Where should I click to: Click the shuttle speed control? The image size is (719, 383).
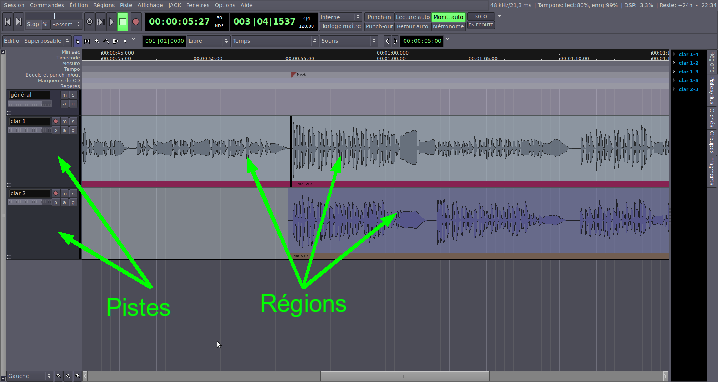click(x=54, y=17)
